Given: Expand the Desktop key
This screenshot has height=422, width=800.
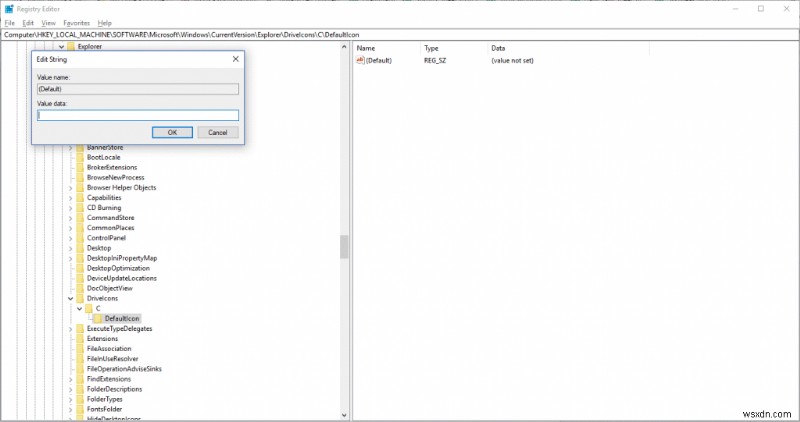Looking at the screenshot, I should (x=70, y=248).
